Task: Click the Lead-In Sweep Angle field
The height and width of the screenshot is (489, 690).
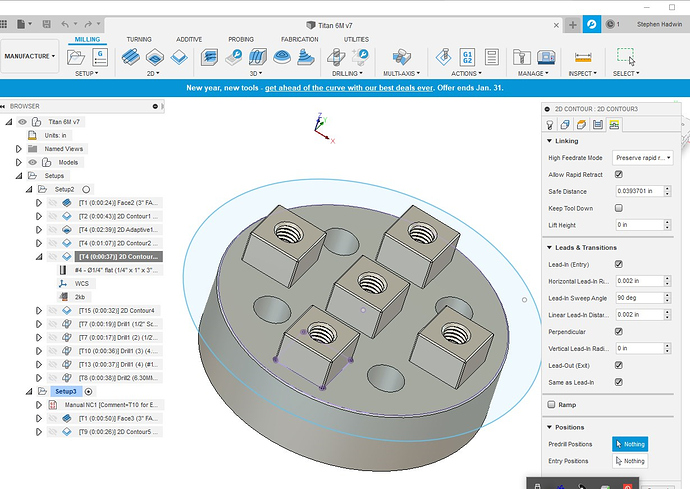Action: point(639,298)
